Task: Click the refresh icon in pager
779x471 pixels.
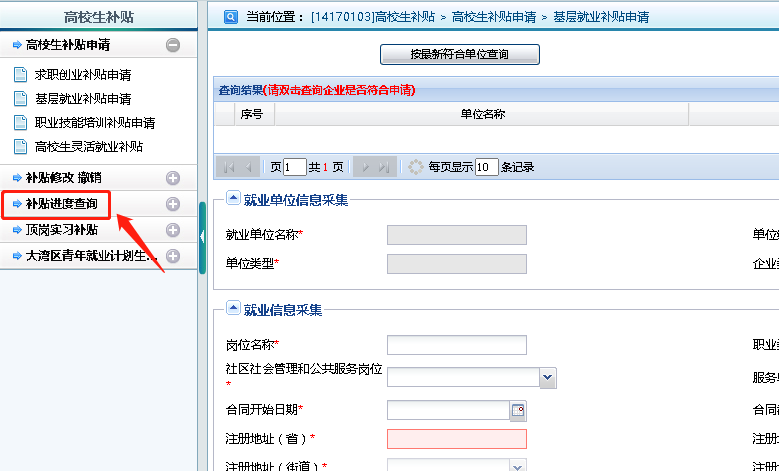Action: [415, 167]
